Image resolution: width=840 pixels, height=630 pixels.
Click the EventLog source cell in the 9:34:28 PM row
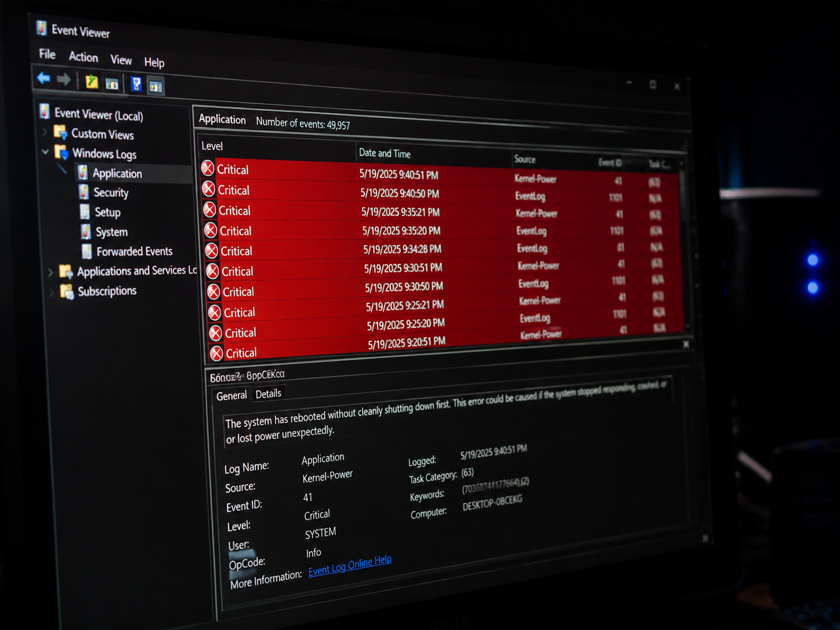(532, 248)
